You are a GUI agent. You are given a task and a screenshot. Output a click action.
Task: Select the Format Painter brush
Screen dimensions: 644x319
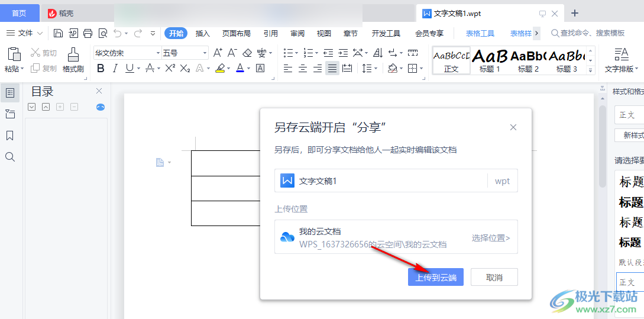pos(73,54)
